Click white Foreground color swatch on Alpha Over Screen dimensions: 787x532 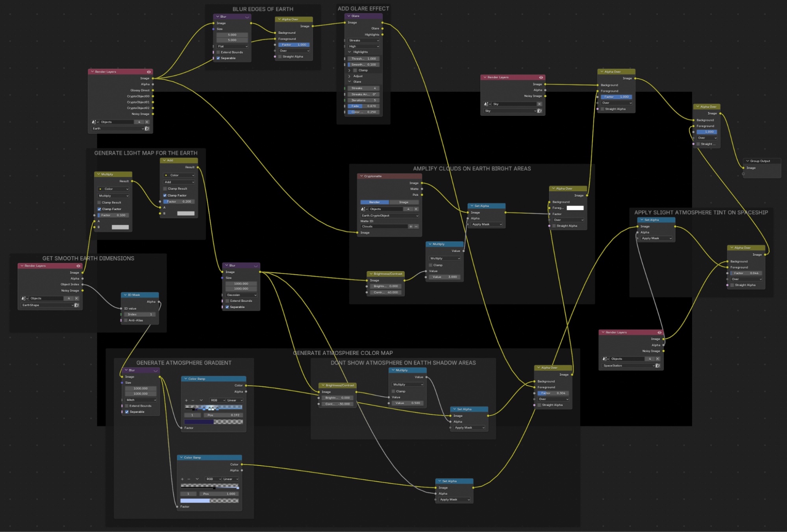tap(575, 208)
